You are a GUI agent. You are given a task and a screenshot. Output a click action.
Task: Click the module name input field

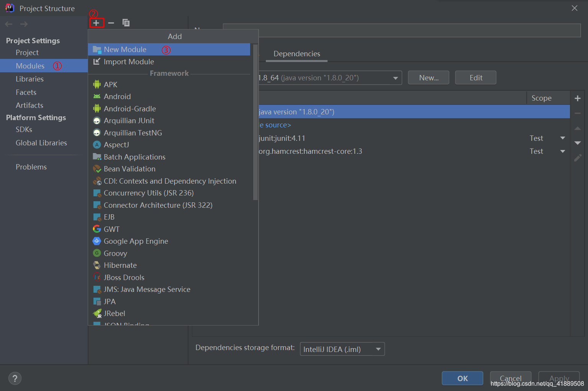[402, 30]
